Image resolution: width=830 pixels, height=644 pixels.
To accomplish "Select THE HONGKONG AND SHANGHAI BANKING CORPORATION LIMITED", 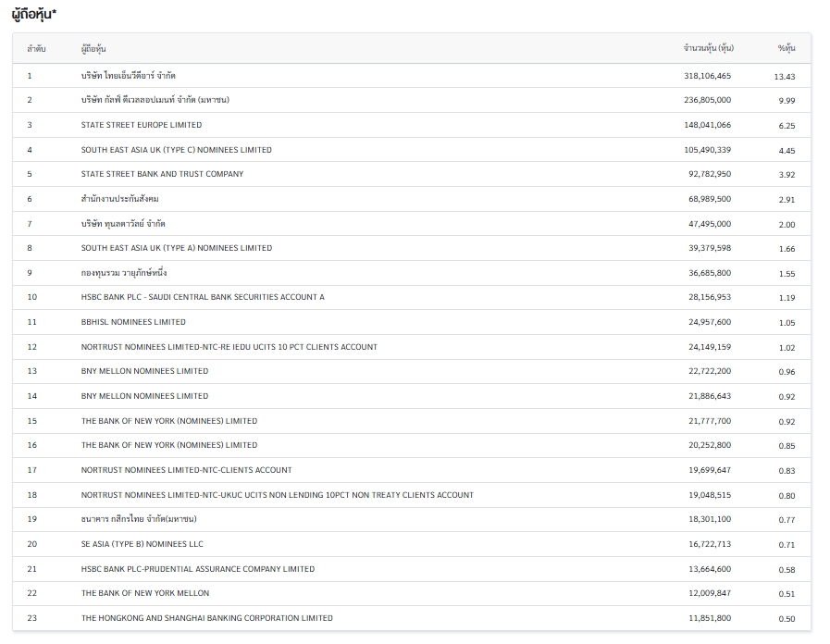I will (207, 618).
